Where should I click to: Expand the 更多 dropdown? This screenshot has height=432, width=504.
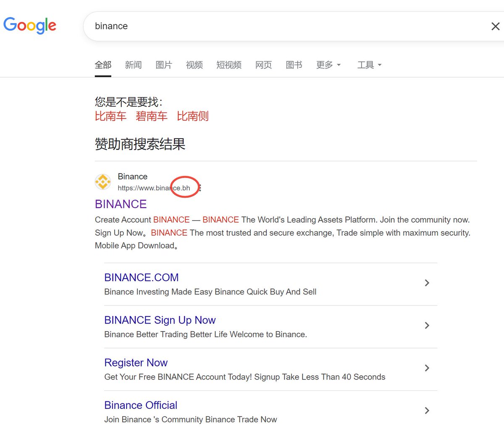(x=328, y=65)
